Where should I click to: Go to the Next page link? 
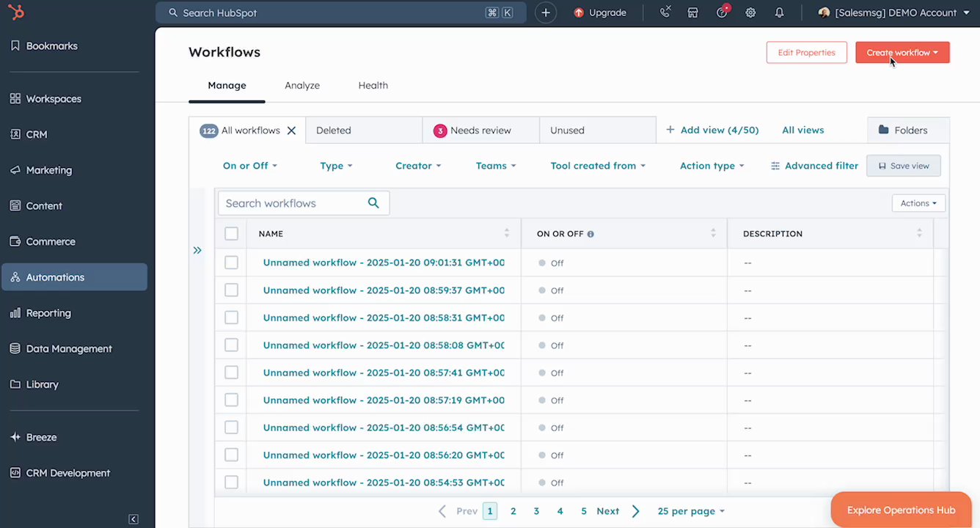click(x=607, y=511)
